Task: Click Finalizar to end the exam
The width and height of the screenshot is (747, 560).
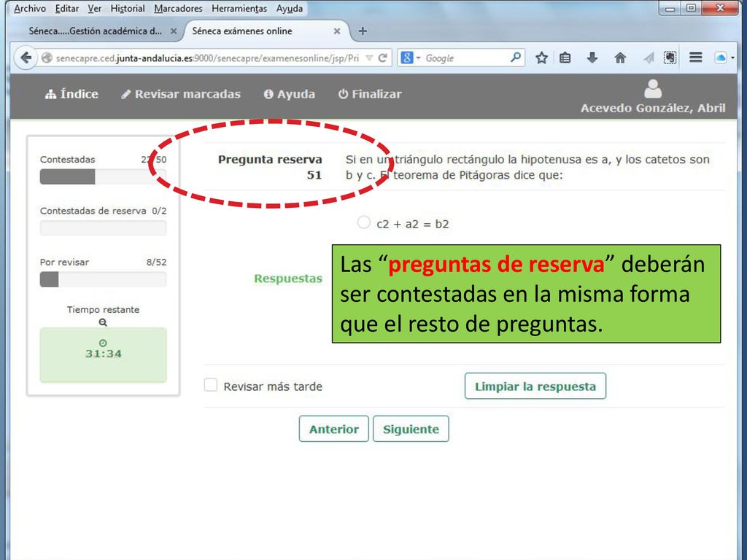Action: [x=370, y=94]
